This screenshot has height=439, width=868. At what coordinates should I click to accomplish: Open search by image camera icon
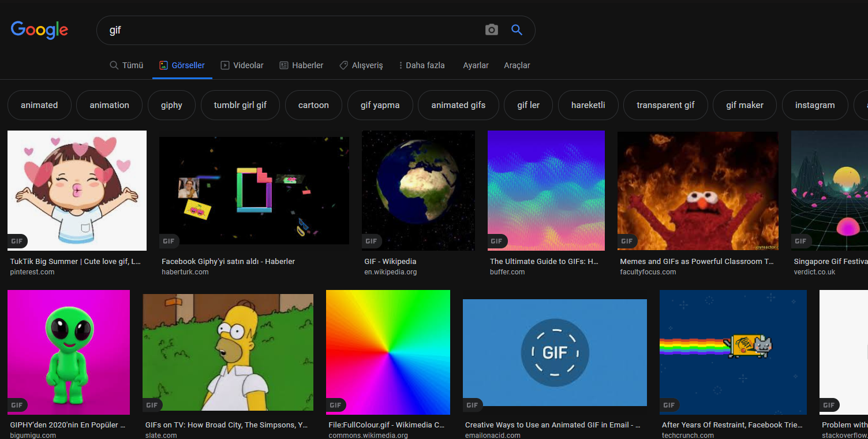[491, 30]
